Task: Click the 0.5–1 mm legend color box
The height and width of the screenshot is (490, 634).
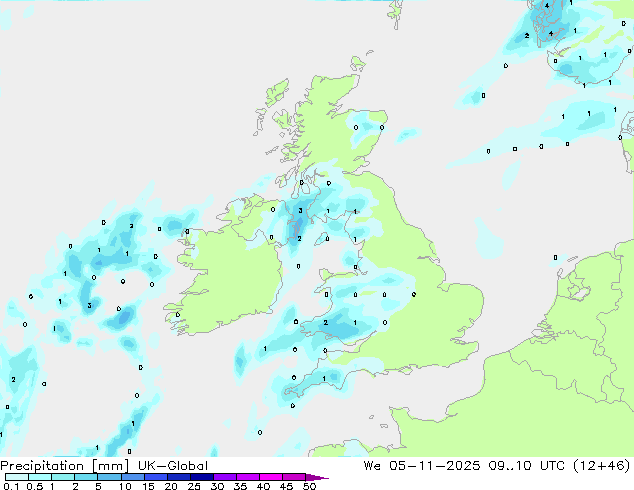Action: tap(40, 477)
